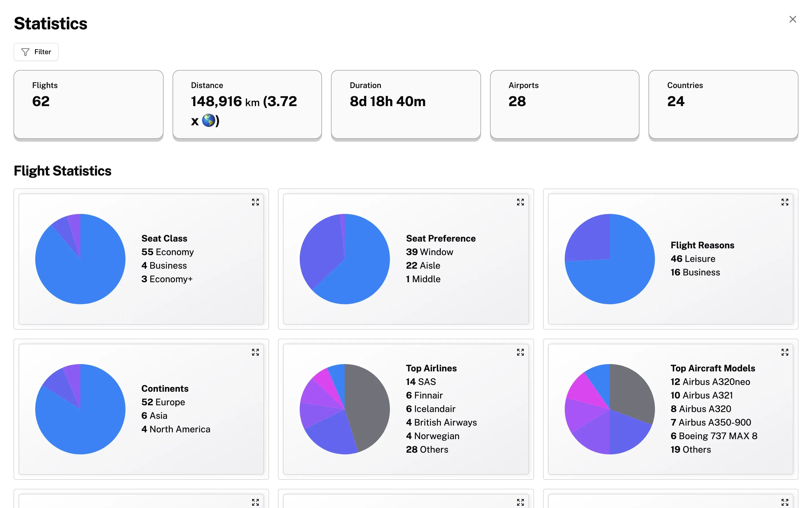This screenshot has width=812, height=508.
Task: Click the '16 Business' flight reason entry
Action: (x=695, y=272)
